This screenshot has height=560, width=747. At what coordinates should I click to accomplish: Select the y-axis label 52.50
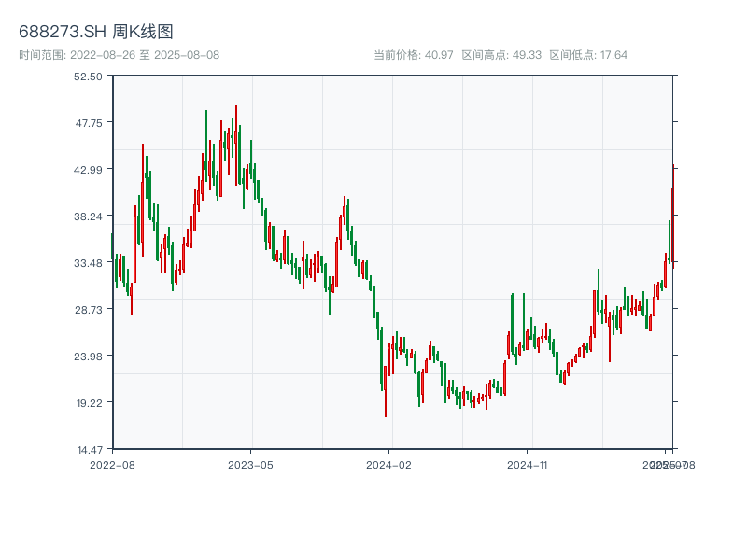(x=88, y=77)
